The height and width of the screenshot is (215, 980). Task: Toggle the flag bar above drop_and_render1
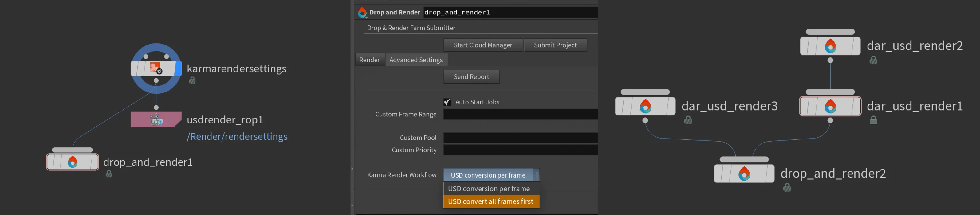tap(72, 150)
